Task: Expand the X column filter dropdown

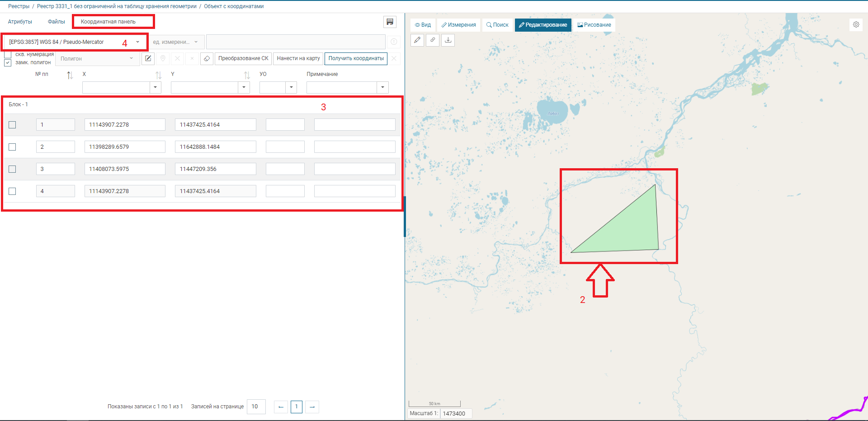Action: click(x=155, y=87)
